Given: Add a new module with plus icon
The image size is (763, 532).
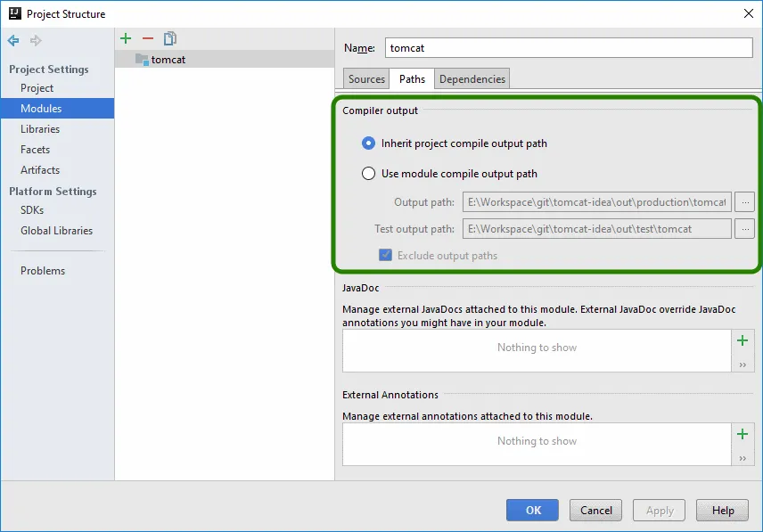Looking at the screenshot, I should 126,38.
